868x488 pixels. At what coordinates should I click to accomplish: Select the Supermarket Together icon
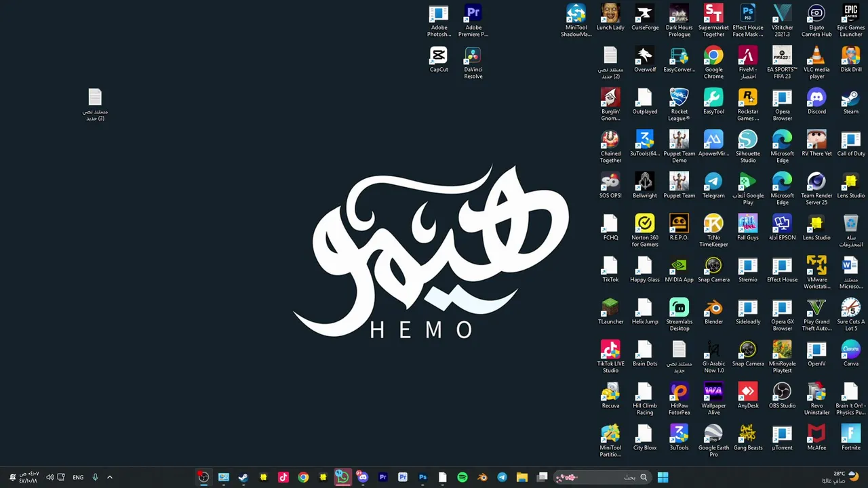713,21
